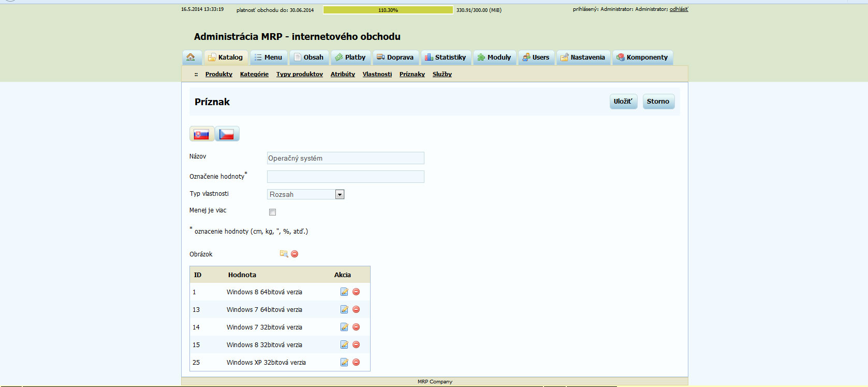Viewport: 868px width, 387px height.
Task: Go to Vlastnosti submenu link
Action: (377, 74)
